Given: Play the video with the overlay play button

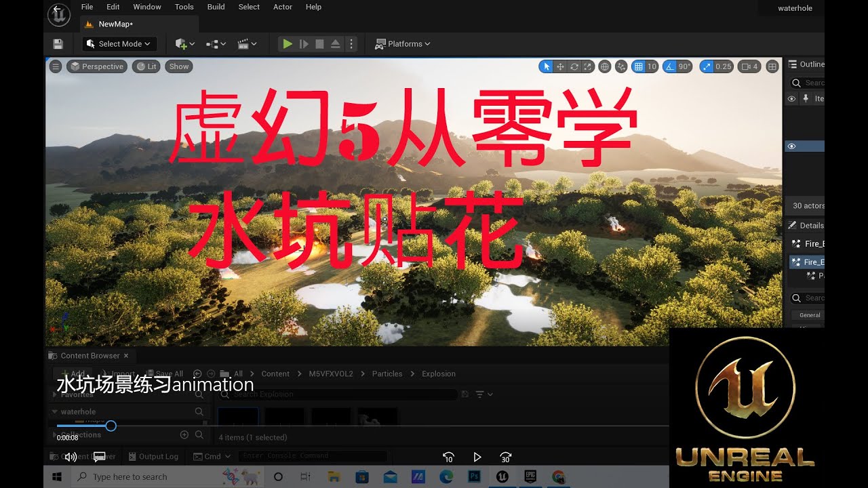Looking at the screenshot, I should click(x=477, y=457).
